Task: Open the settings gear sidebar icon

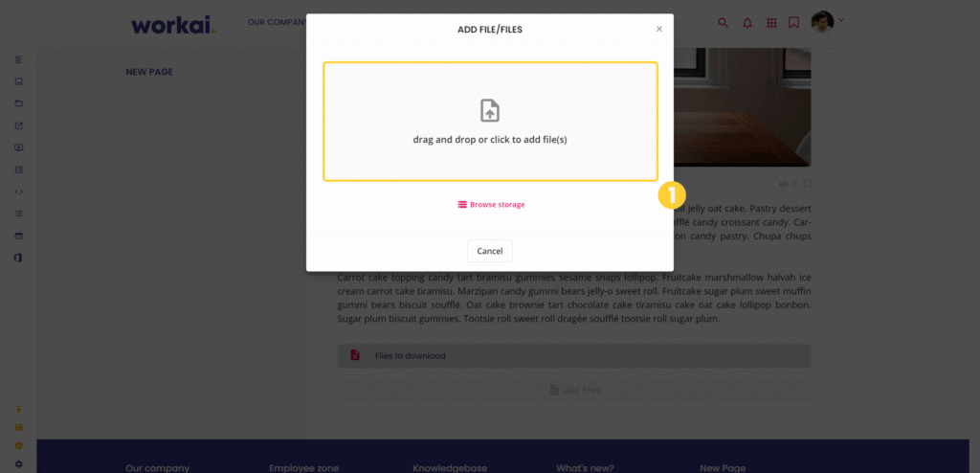Action: coord(19,464)
